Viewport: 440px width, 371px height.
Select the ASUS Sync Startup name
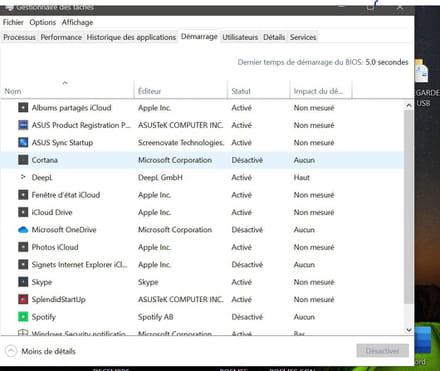(62, 142)
